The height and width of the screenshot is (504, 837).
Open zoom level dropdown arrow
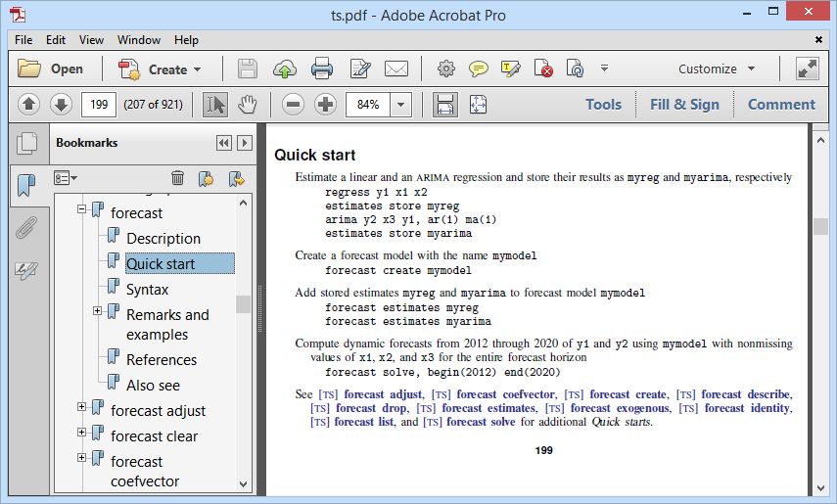tap(401, 105)
